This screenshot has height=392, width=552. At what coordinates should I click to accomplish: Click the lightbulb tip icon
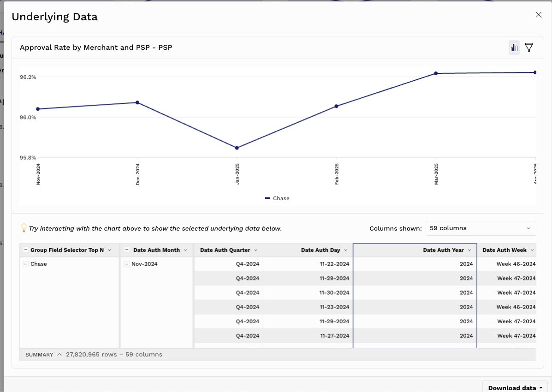(x=24, y=228)
